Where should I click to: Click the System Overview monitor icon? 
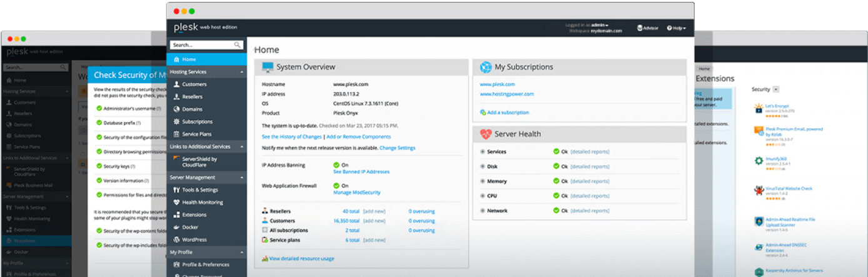pos(268,67)
